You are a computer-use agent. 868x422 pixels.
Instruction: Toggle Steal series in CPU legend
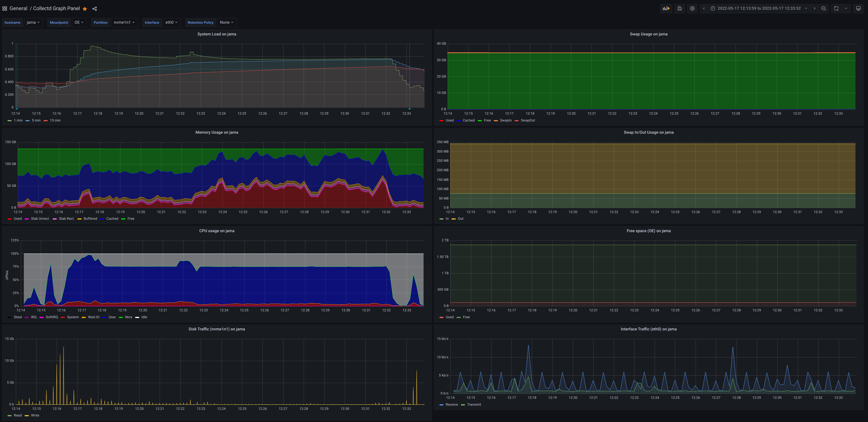pos(18,317)
